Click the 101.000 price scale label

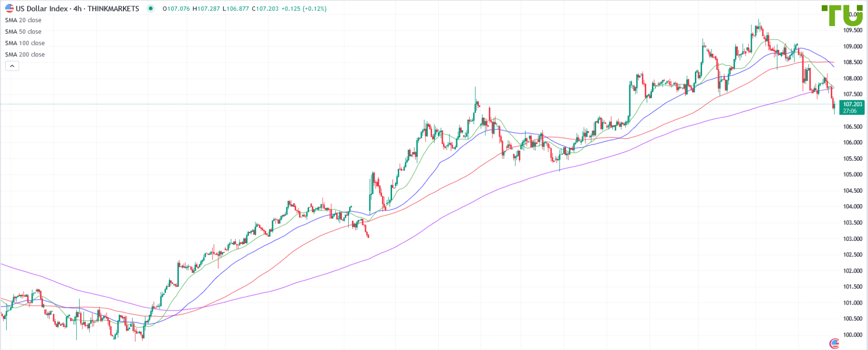tap(853, 303)
